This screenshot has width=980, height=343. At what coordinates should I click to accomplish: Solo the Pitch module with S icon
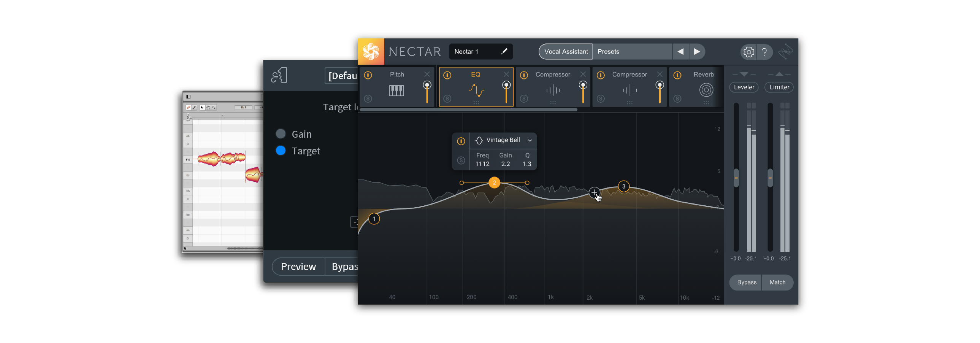coord(368,98)
